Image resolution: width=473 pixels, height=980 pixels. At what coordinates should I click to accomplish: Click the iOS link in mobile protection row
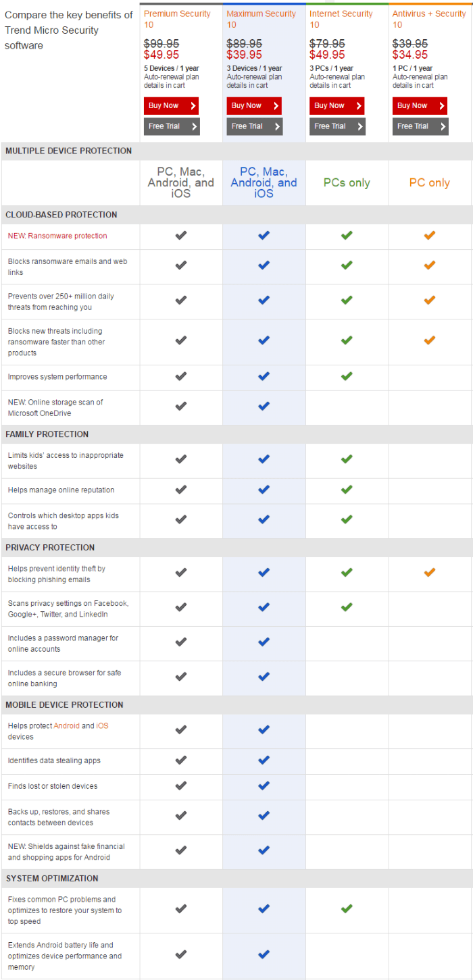102,726
